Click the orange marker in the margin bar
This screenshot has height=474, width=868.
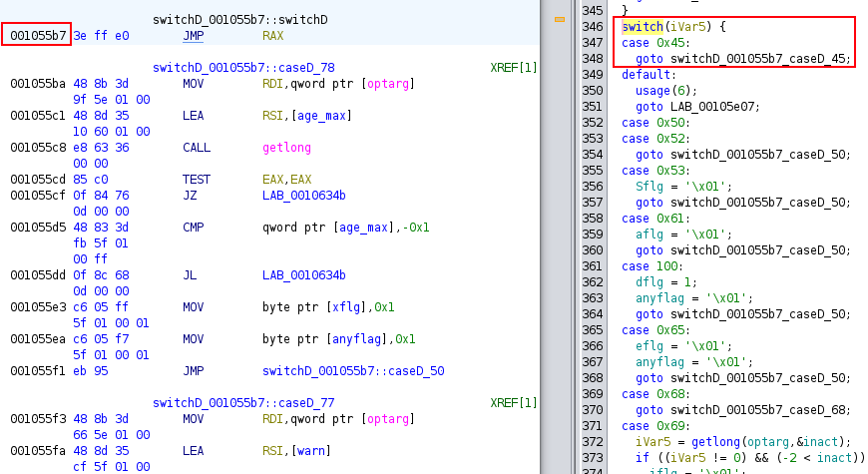click(x=561, y=20)
